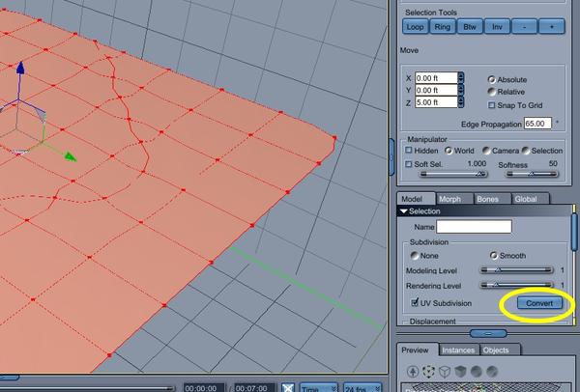Click the selection Name input field

pyautogui.click(x=474, y=227)
